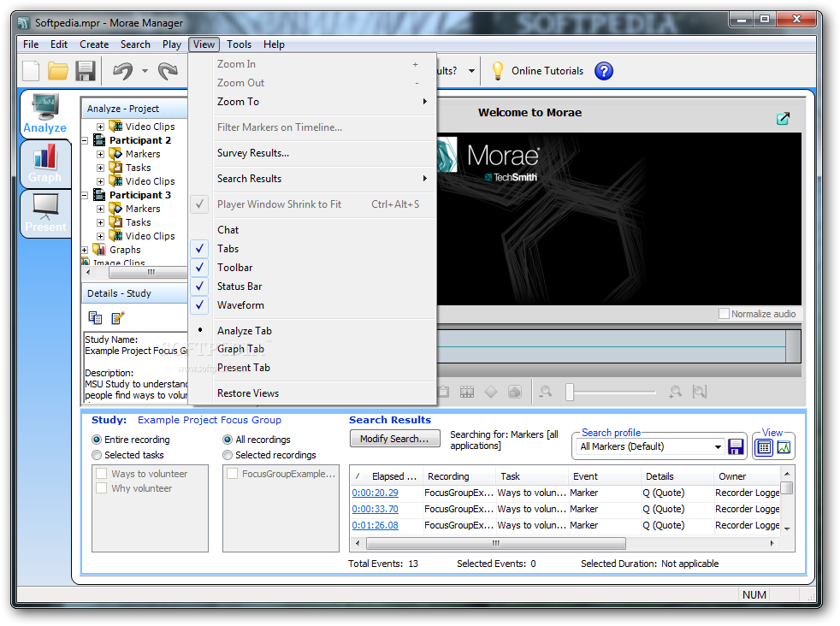Viewport: 840px width, 626px height.
Task: Open the 0:00:33.70 elapsed time link
Action: pos(375,509)
